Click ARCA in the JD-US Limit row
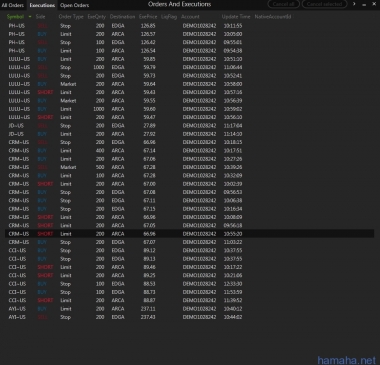The image size is (380, 365). [118, 134]
